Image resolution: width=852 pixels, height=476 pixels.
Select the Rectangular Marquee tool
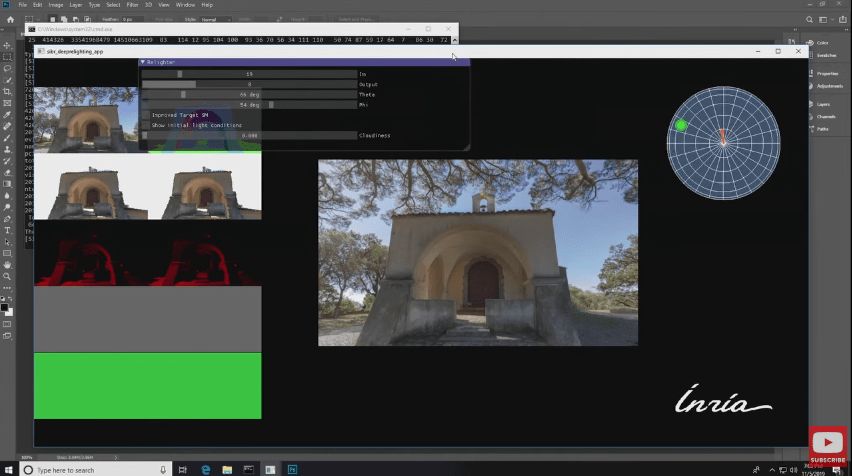7,57
